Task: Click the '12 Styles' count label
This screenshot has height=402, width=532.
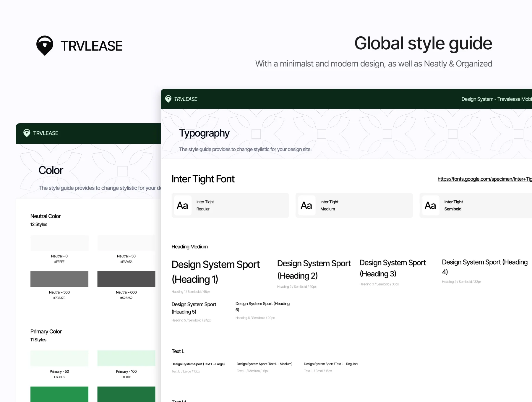Action: (x=39, y=225)
